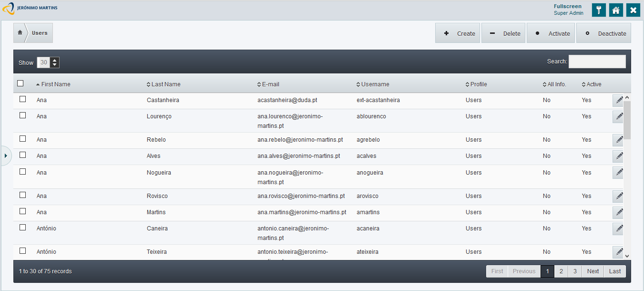Edit Ana Alves with pencil icon
Image resolution: width=644 pixels, height=291 pixels.
point(618,156)
